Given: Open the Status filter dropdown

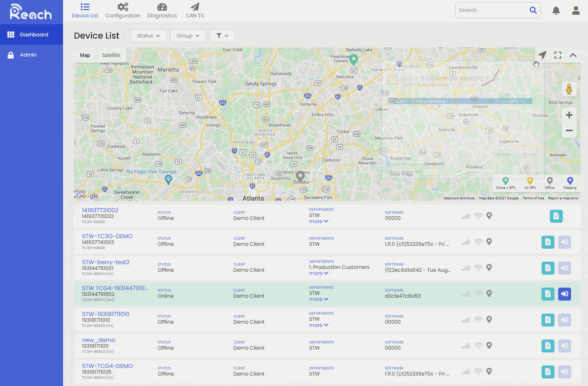Looking at the screenshot, I should point(148,35).
